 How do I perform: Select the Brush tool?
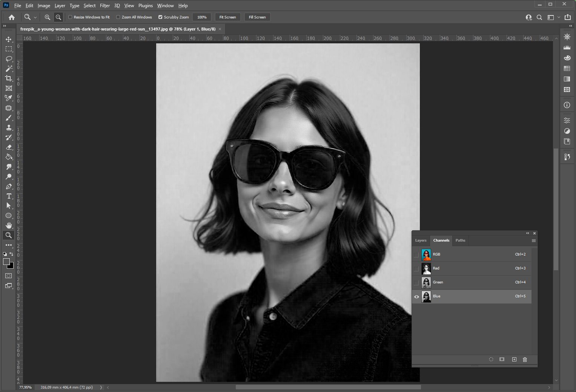[9, 118]
